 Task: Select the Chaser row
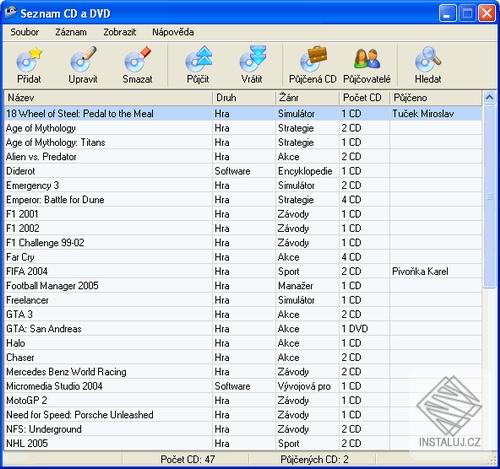tap(243, 357)
